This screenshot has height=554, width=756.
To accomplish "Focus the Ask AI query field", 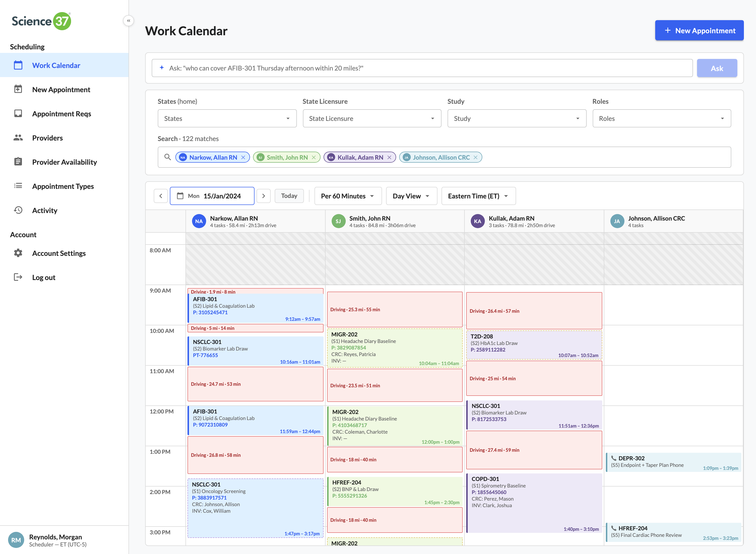I will pos(422,68).
